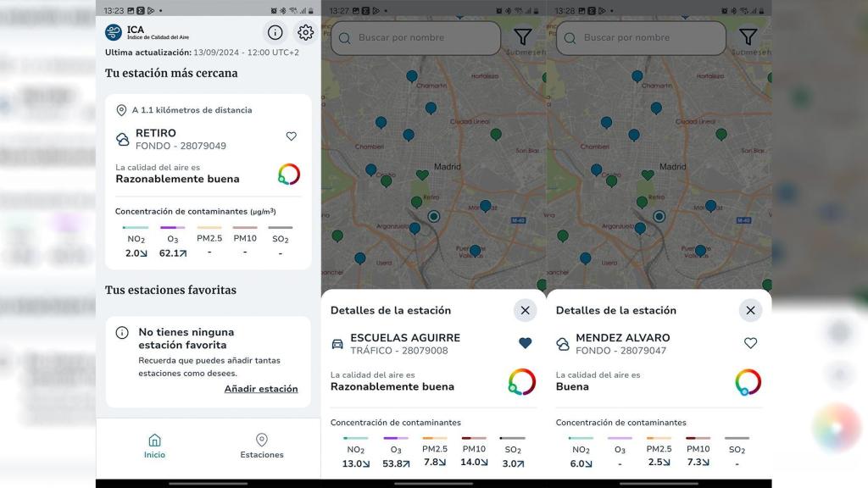Select the Inicio tab
Screen dimensions: 868x488
pos(155,447)
